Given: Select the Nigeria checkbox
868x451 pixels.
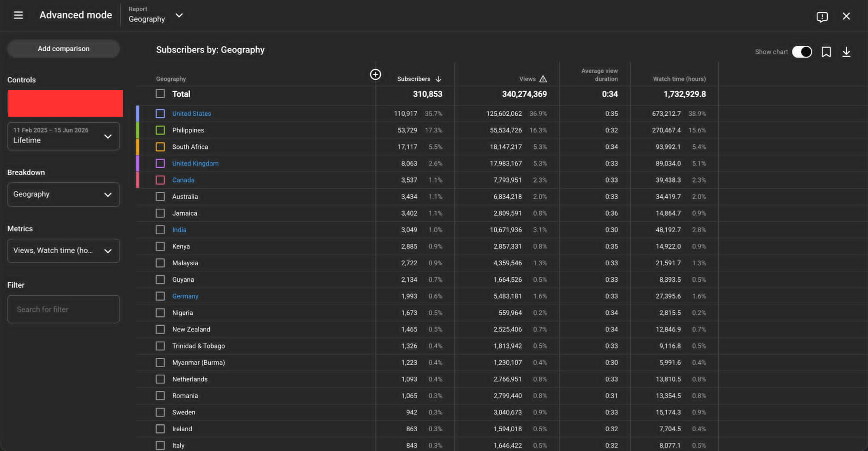Looking at the screenshot, I should click(160, 313).
